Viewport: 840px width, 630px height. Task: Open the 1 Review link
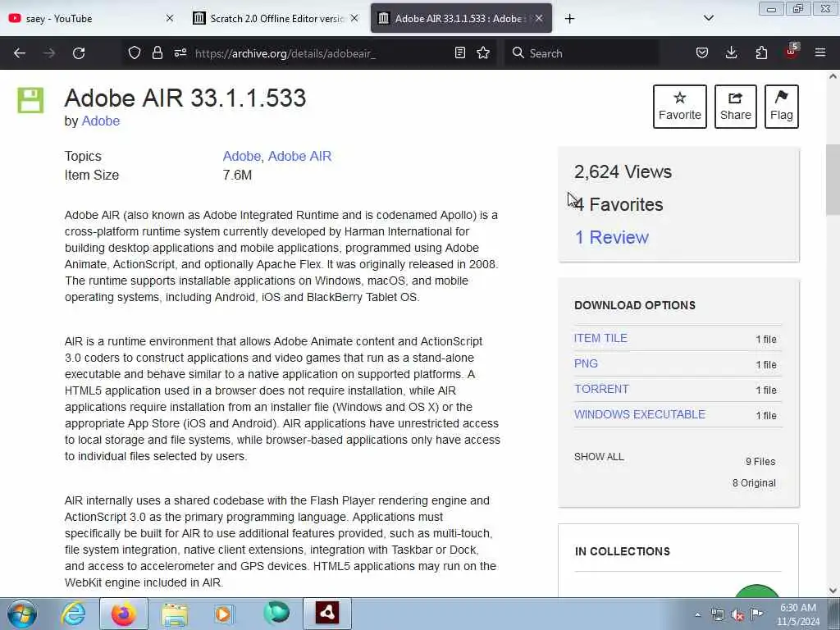pyautogui.click(x=612, y=237)
